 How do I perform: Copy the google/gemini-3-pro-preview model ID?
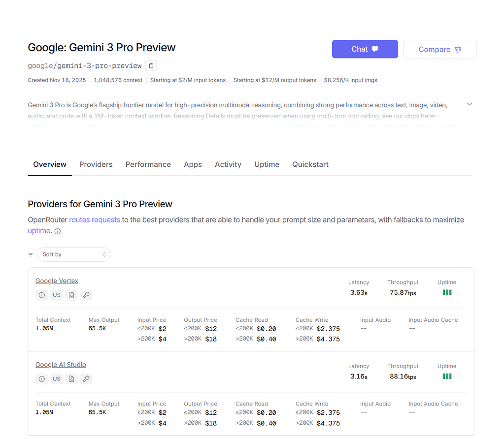[x=151, y=66]
